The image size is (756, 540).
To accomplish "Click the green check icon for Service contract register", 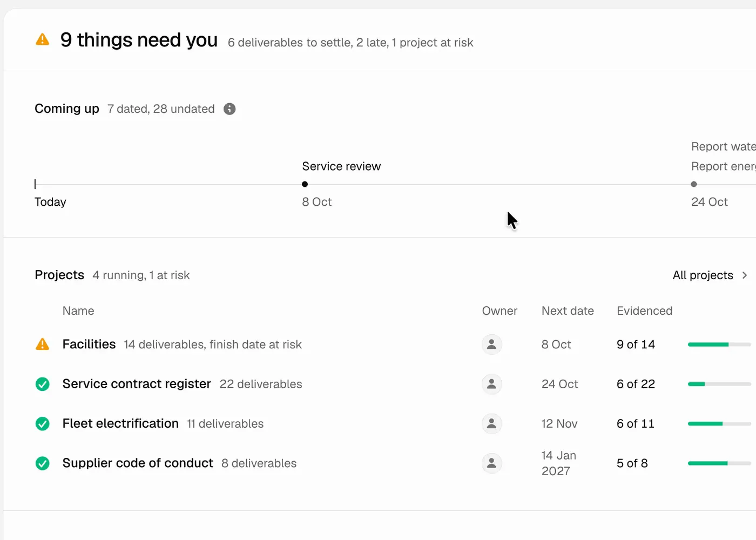I will point(42,384).
